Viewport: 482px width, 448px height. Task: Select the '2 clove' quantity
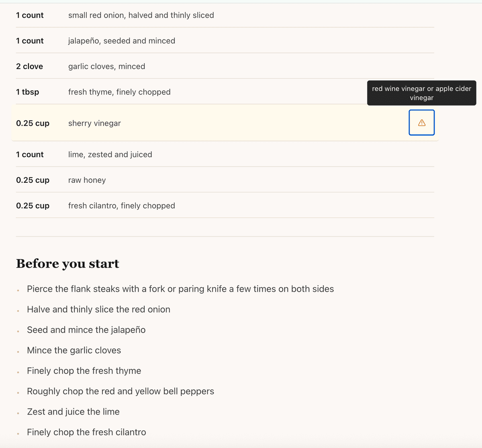pyautogui.click(x=30, y=66)
